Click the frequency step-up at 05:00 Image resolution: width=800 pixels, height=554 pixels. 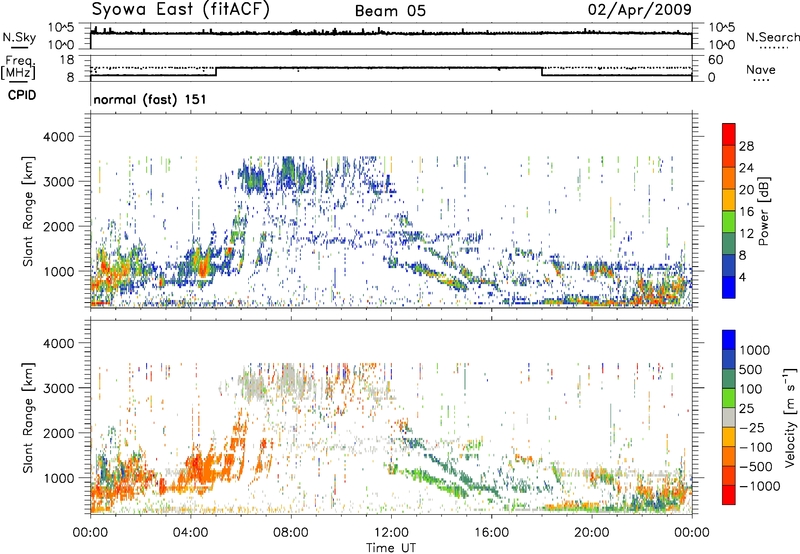tap(216, 71)
